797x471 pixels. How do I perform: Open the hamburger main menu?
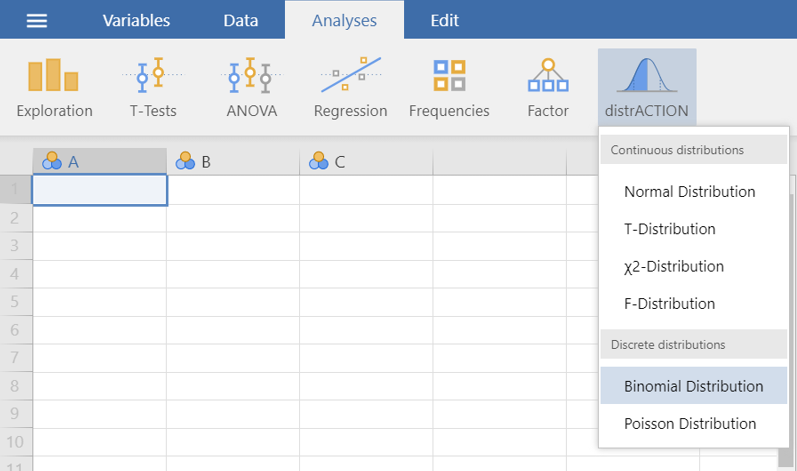point(36,21)
